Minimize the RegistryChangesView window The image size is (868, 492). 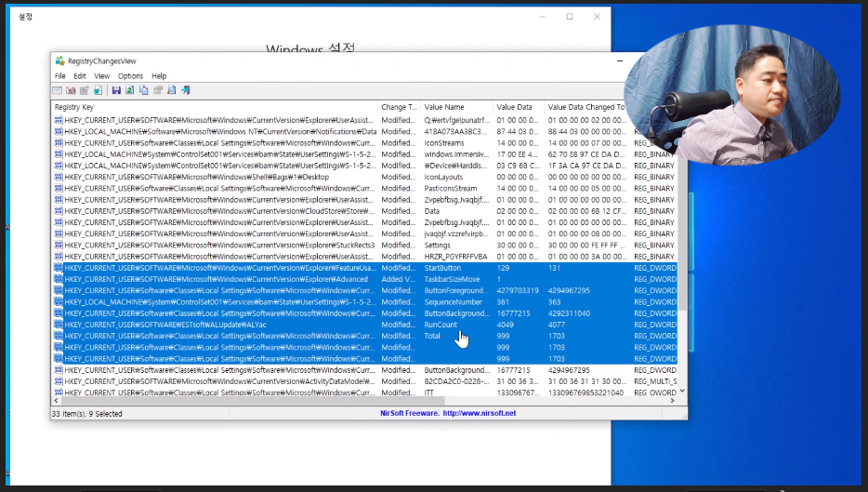coord(620,61)
